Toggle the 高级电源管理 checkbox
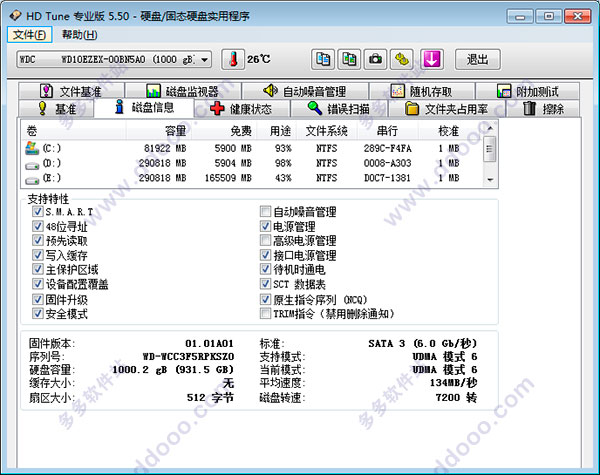 coord(265,240)
